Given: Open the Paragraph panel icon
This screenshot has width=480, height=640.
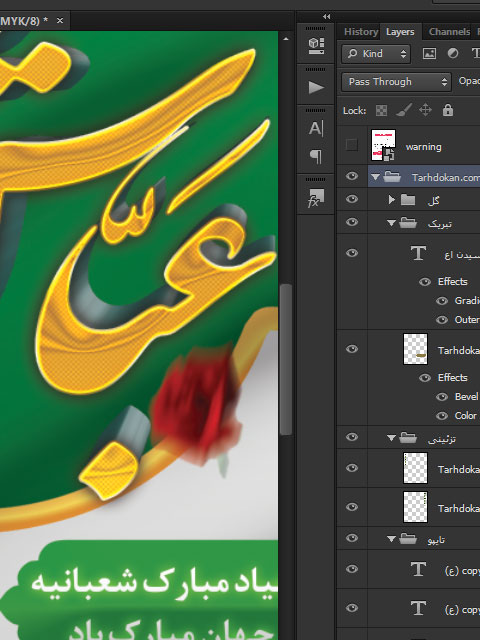Looking at the screenshot, I should tap(316, 156).
